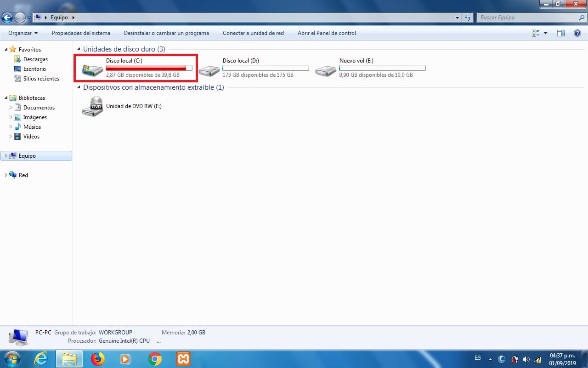This screenshot has width=588, height=368.
Task: Open the Disco local (C:) drive icon
Action: 92,69
